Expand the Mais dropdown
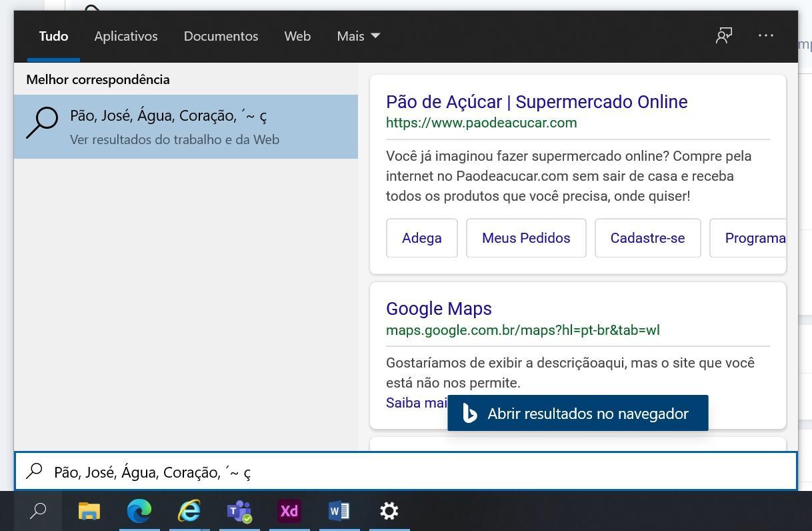Viewport: 812px width, 531px height. pyautogui.click(x=359, y=36)
